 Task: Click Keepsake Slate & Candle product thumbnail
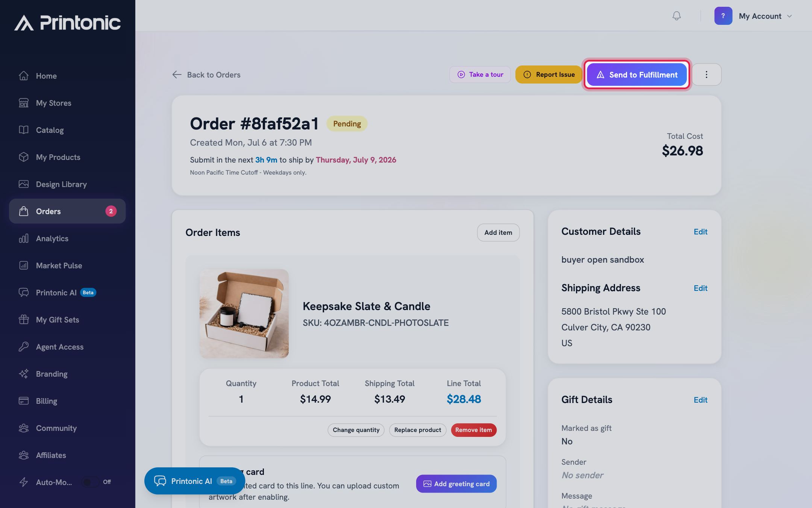244,313
